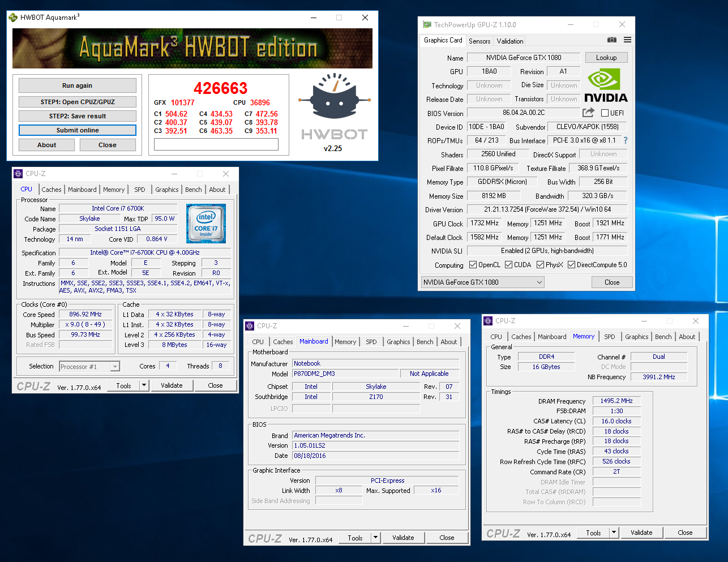728x562 pixels.
Task: Click the AquaMark3 HWBOT edition banner
Action: click(x=192, y=49)
